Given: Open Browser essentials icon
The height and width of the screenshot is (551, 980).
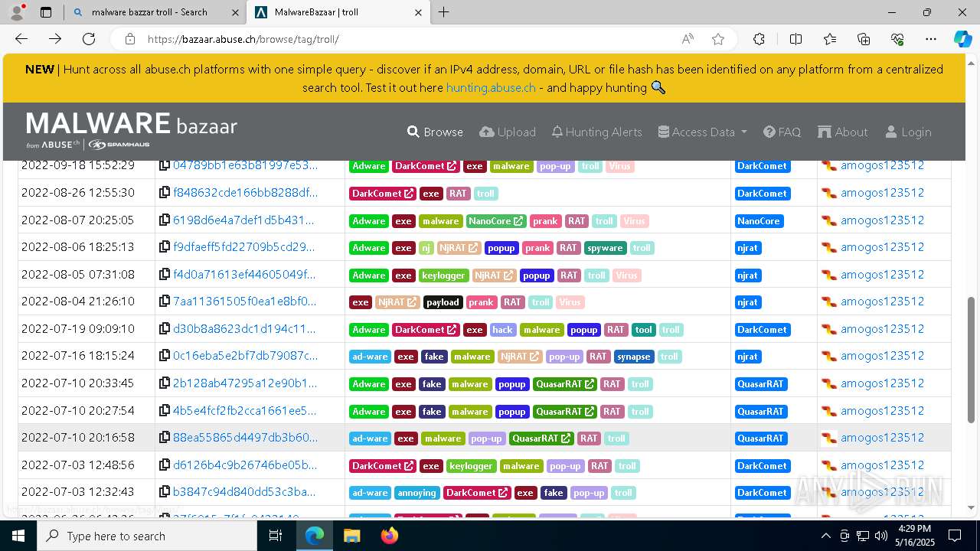Looking at the screenshot, I should tap(897, 39).
